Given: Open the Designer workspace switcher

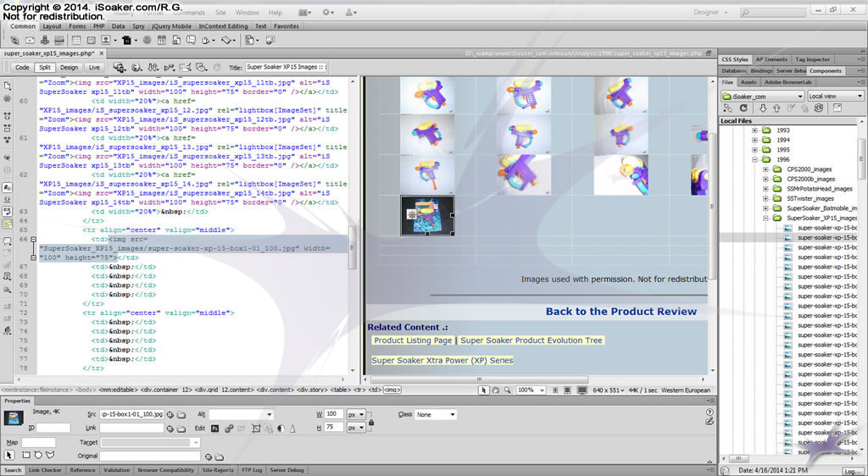Looking at the screenshot, I should [x=711, y=12].
